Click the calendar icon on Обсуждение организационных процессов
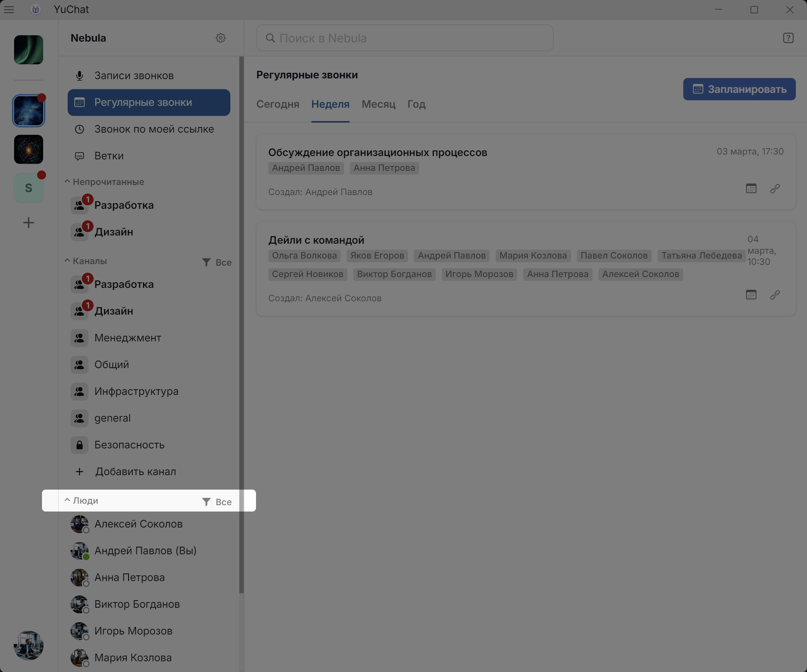The width and height of the screenshot is (807, 672). (751, 188)
